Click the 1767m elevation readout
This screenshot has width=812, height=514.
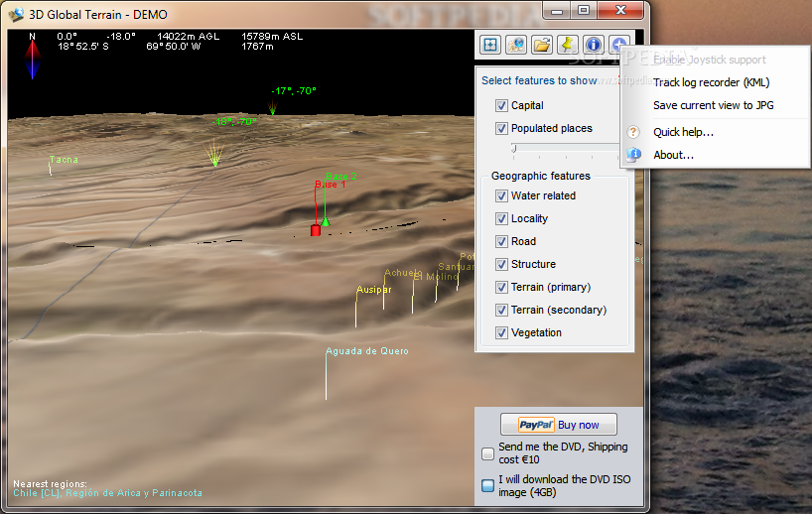tap(257, 46)
